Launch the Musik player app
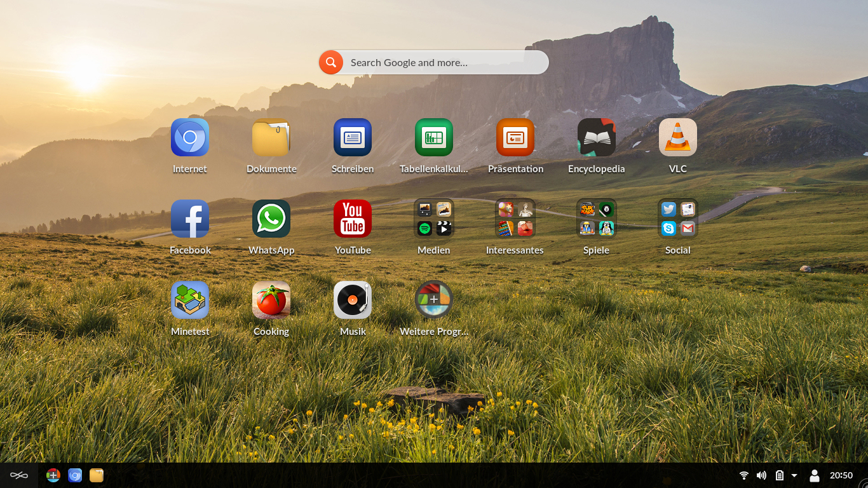868x488 pixels. (353, 300)
